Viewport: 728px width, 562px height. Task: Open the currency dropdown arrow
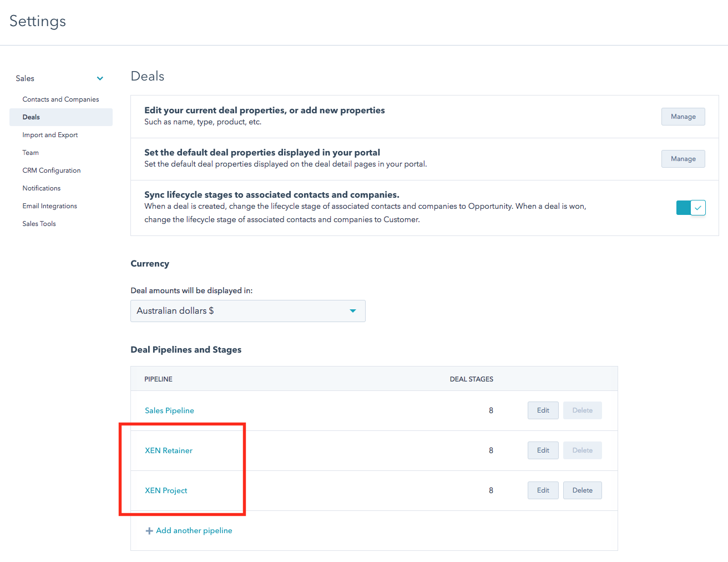[353, 311]
